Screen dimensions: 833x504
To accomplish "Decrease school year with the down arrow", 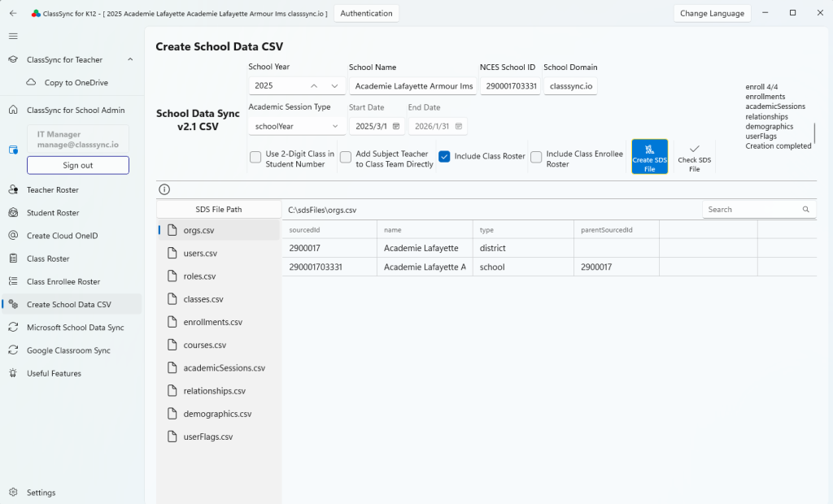I will click(334, 85).
